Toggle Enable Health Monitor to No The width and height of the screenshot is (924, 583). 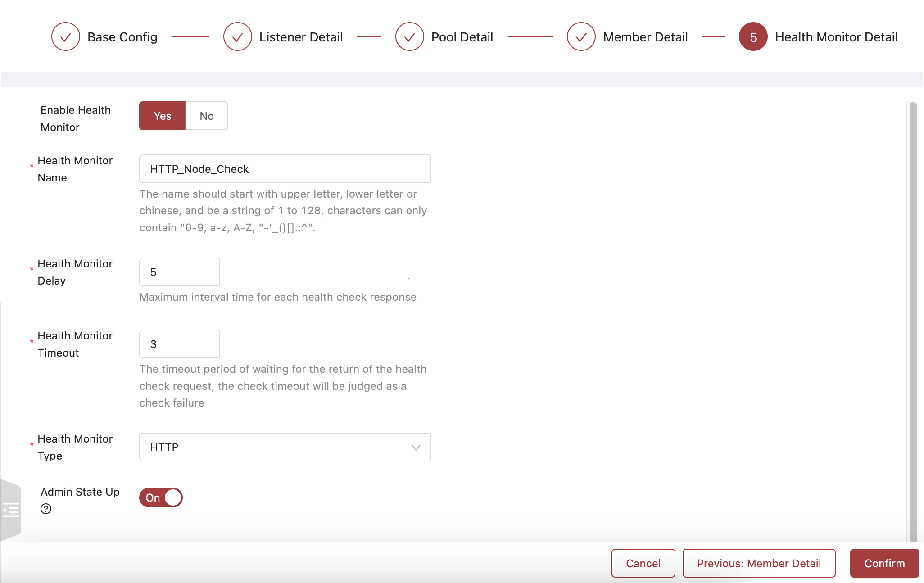pyautogui.click(x=206, y=116)
